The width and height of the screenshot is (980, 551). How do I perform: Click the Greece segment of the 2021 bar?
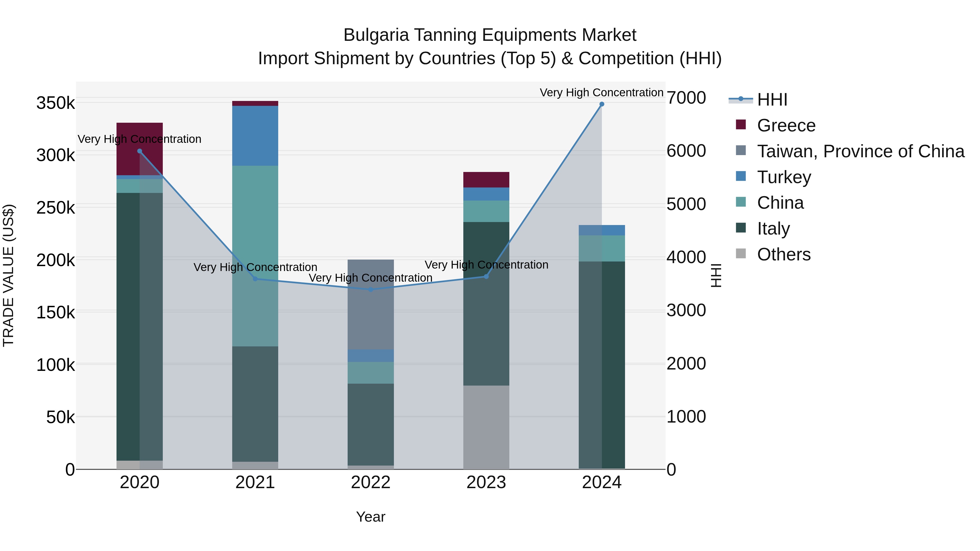coord(255,103)
